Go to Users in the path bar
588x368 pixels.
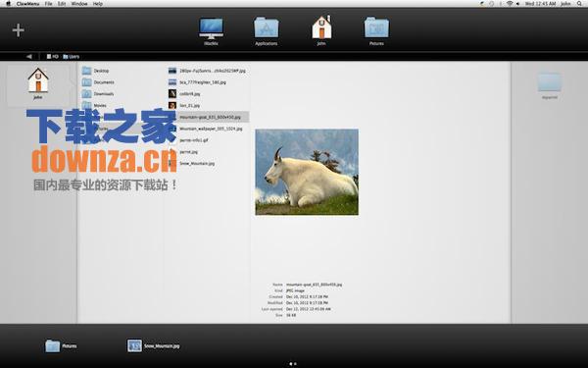[72, 56]
